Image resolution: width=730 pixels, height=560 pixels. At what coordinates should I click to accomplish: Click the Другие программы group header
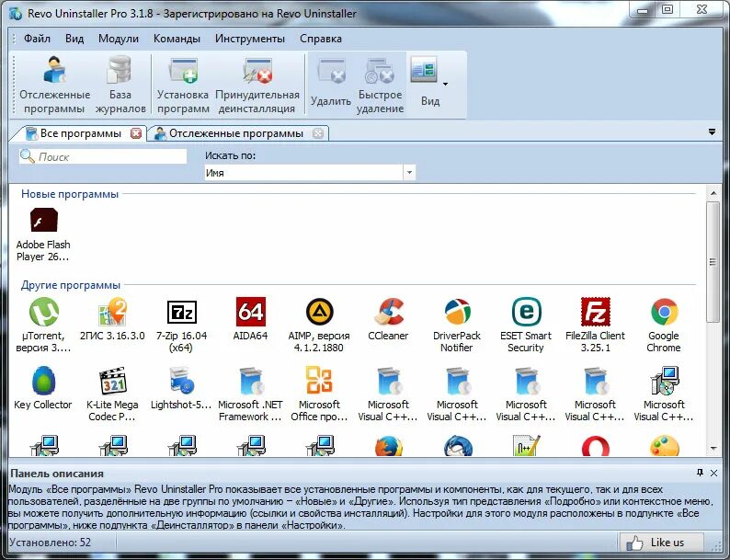pyautogui.click(x=70, y=285)
